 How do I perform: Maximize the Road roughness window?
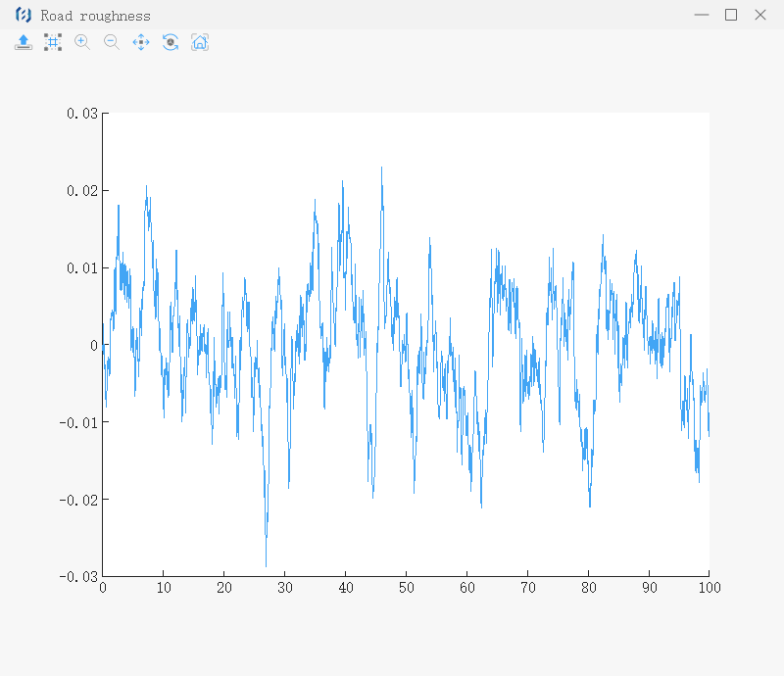(730, 16)
